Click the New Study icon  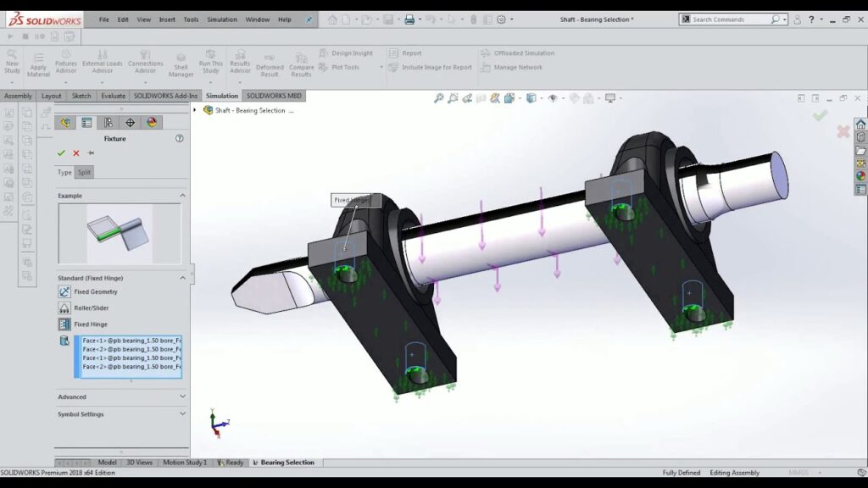click(x=12, y=61)
